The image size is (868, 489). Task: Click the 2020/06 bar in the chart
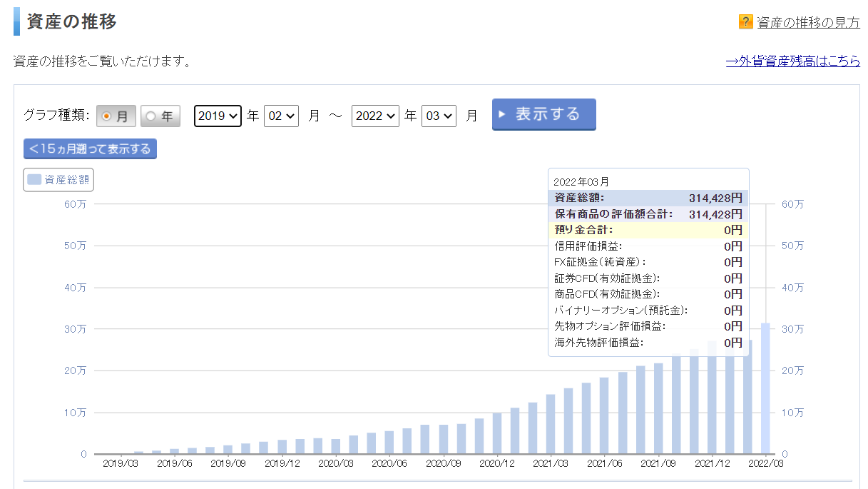point(389,443)
